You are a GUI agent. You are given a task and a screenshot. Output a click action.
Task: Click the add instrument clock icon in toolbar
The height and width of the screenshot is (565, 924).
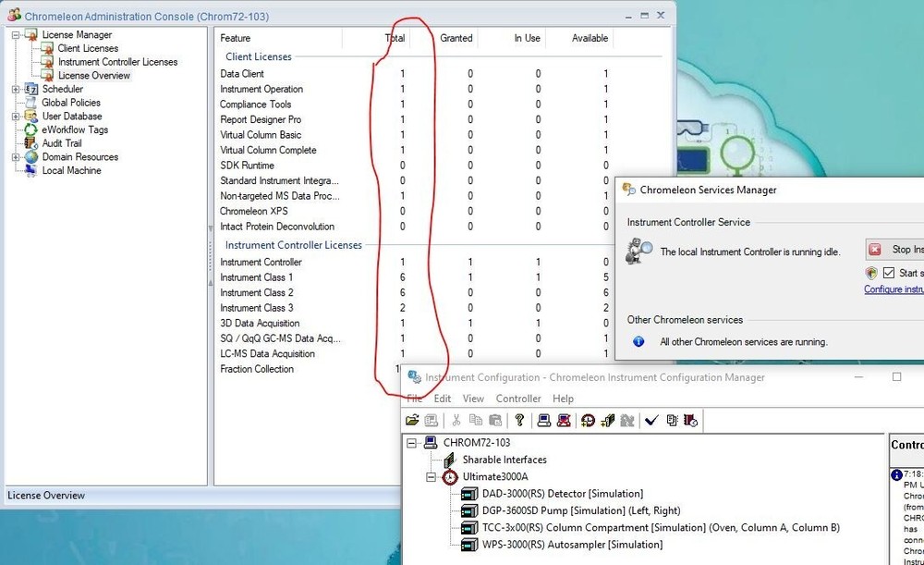pos(588,420)
